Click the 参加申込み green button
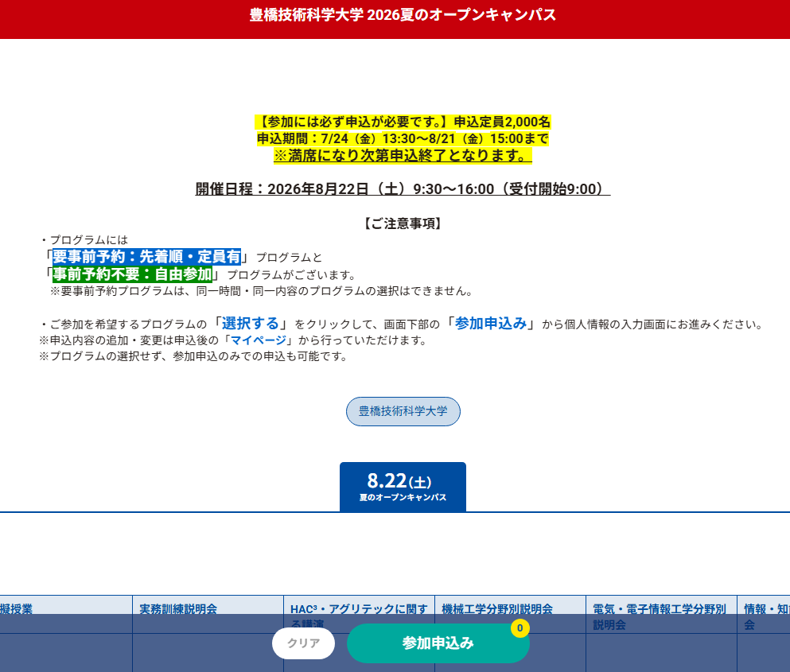This screenshot has width=790, height=672. pos(438,643)
